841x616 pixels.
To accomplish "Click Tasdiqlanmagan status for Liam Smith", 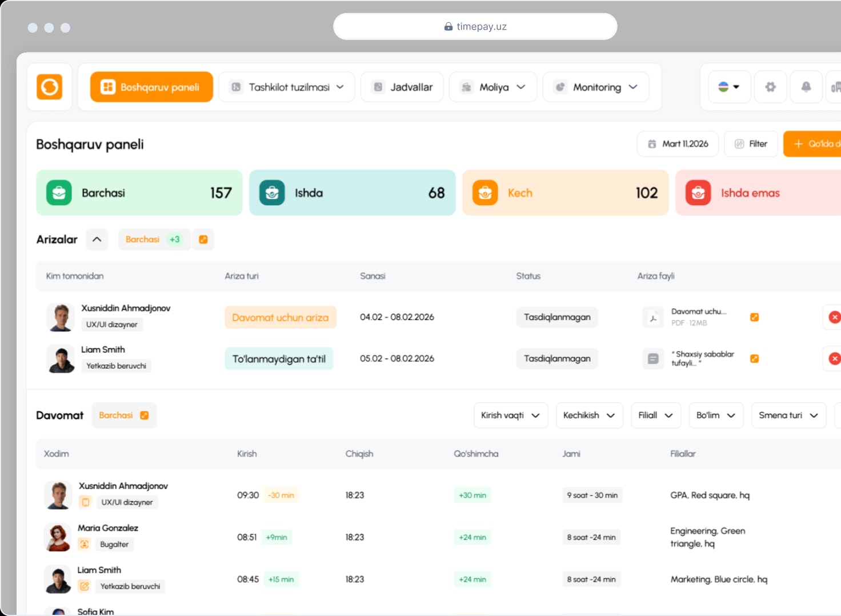I will point(557,359).
